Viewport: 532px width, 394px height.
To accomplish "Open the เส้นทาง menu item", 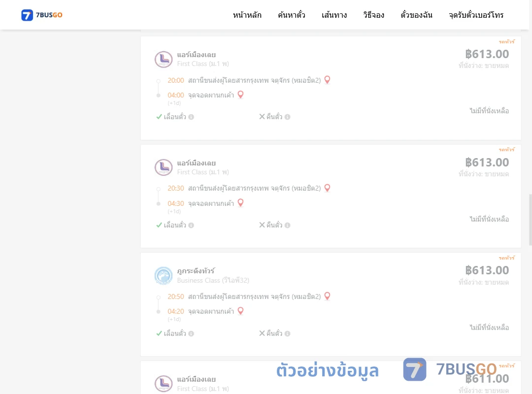I will point(334,15).
